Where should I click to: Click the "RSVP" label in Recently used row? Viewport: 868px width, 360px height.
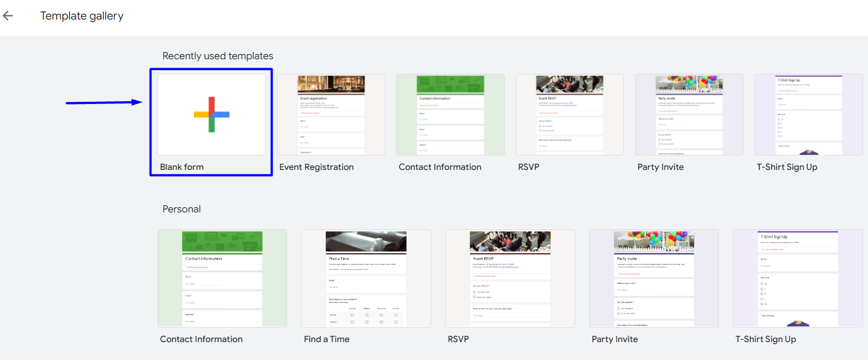(x=528, y=167)
